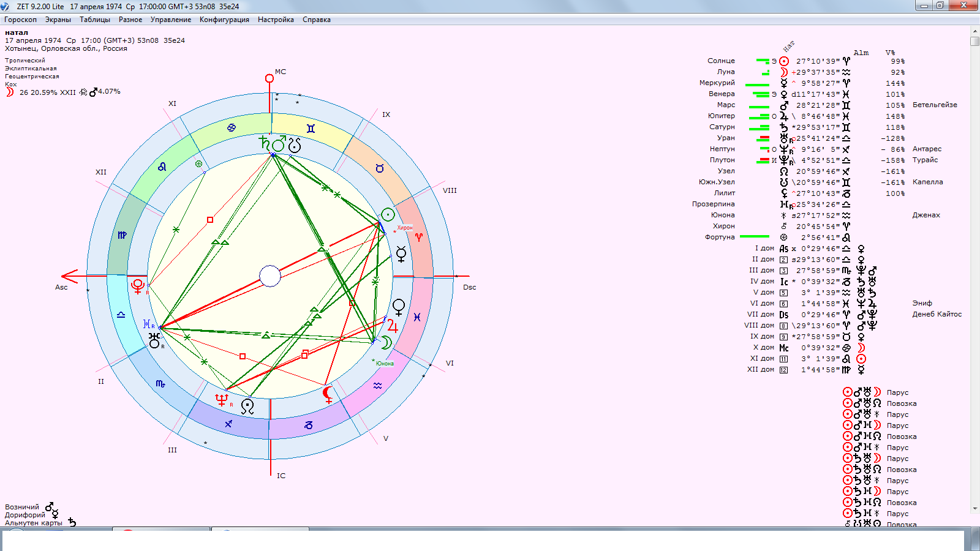Viewport: 980px width, 551px height.
Task: Click the scrollbar down arrow at right edge
Action: click(x=975, y=509)
